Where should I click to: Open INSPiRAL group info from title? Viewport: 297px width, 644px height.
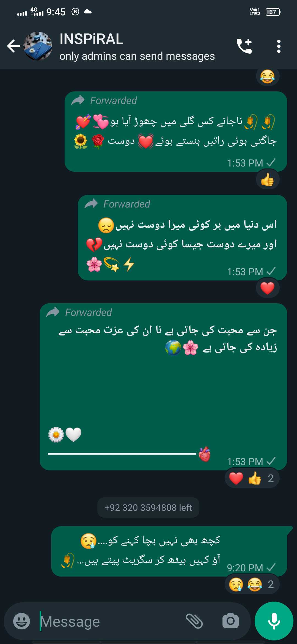tap(91, 39)
